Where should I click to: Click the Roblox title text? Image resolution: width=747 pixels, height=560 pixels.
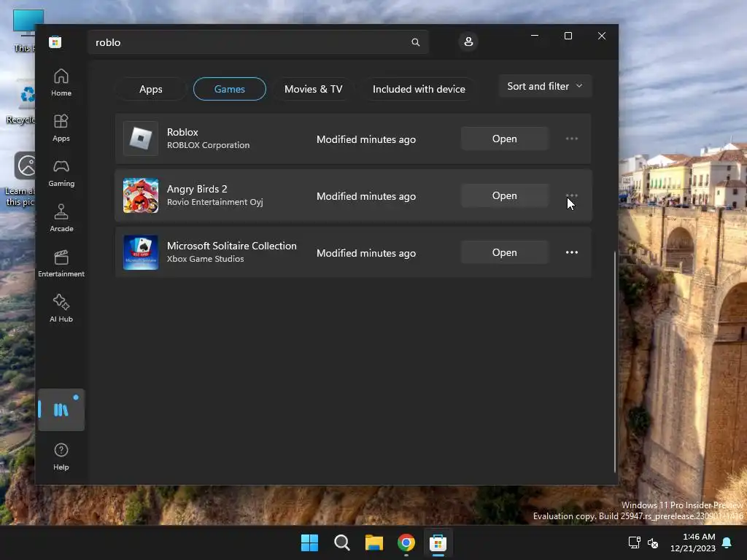click(182, 132)
